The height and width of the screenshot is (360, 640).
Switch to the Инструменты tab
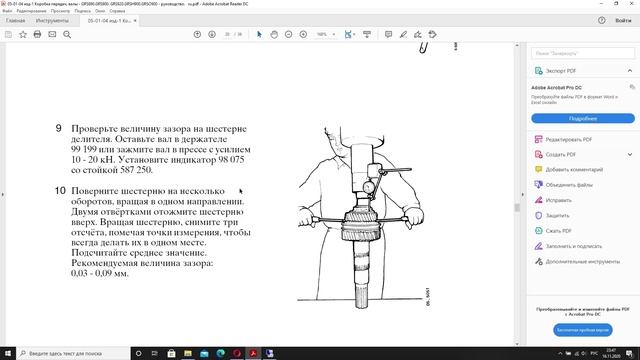[x=52, y=20]
